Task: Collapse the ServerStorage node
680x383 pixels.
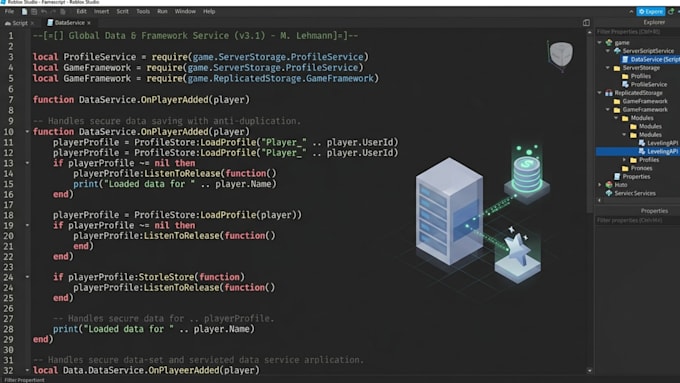Action: [608, 68]
